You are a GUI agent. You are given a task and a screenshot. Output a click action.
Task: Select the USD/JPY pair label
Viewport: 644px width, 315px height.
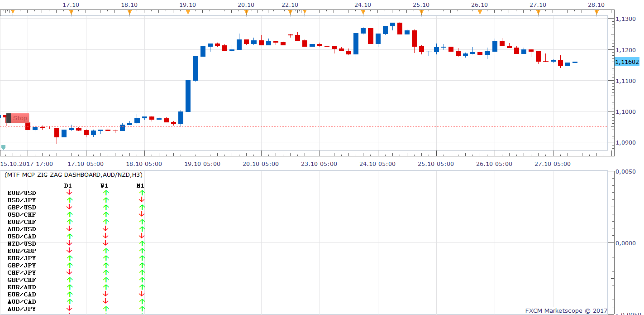[x=22, y=200]
